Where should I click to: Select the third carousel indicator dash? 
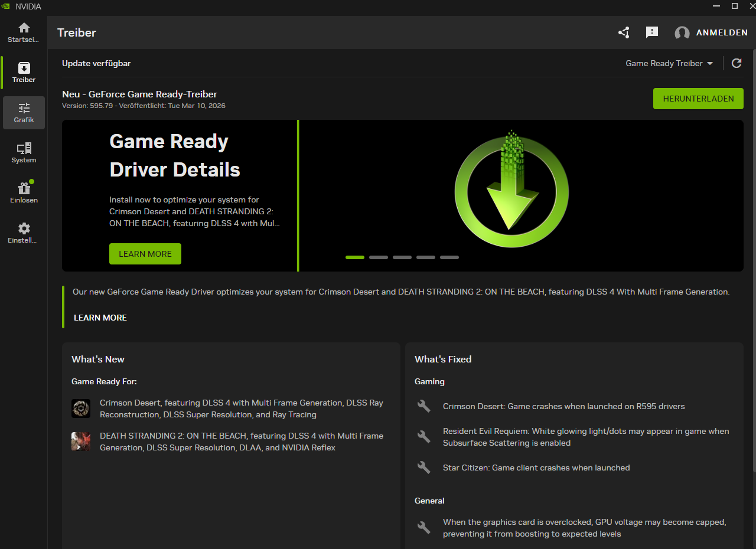(x=402, y=257)
